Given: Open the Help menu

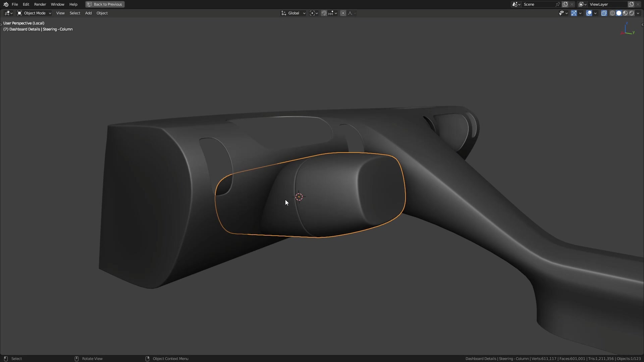Looking at the screenshot, I should tap(73, 4).
